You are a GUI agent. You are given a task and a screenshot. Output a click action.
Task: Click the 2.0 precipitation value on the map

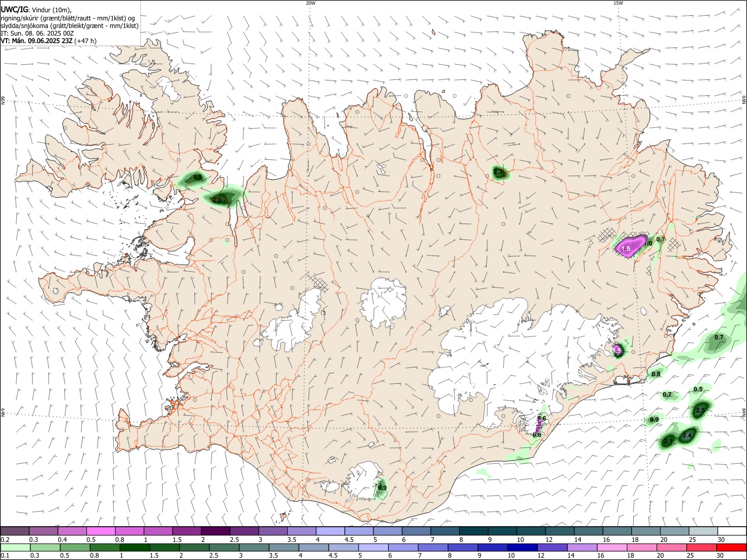[217, 200]
